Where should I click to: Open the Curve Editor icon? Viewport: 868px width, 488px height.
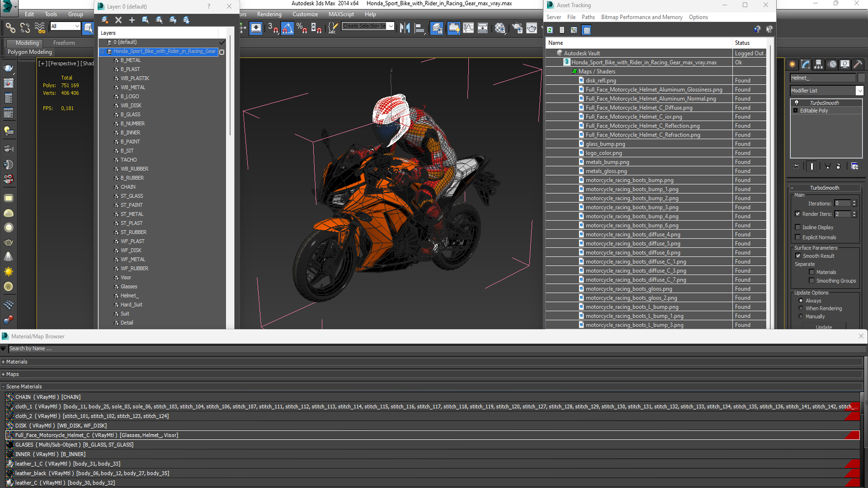coord(468,28)
